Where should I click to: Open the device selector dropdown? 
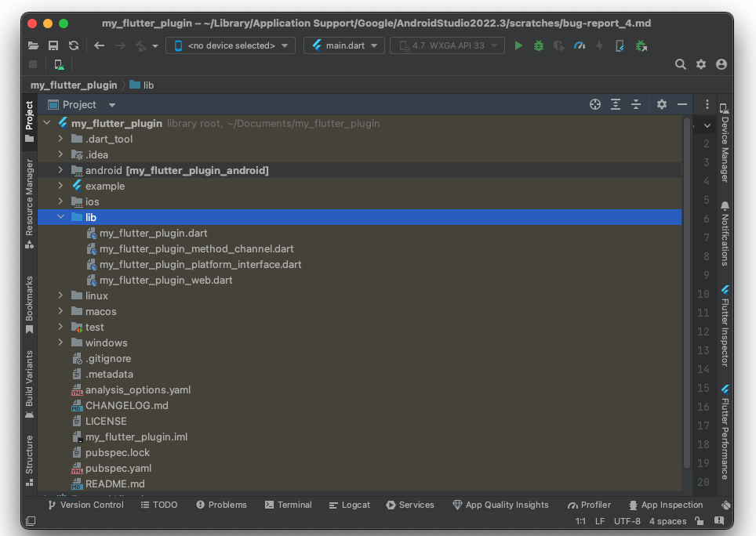tap(231, 46)
